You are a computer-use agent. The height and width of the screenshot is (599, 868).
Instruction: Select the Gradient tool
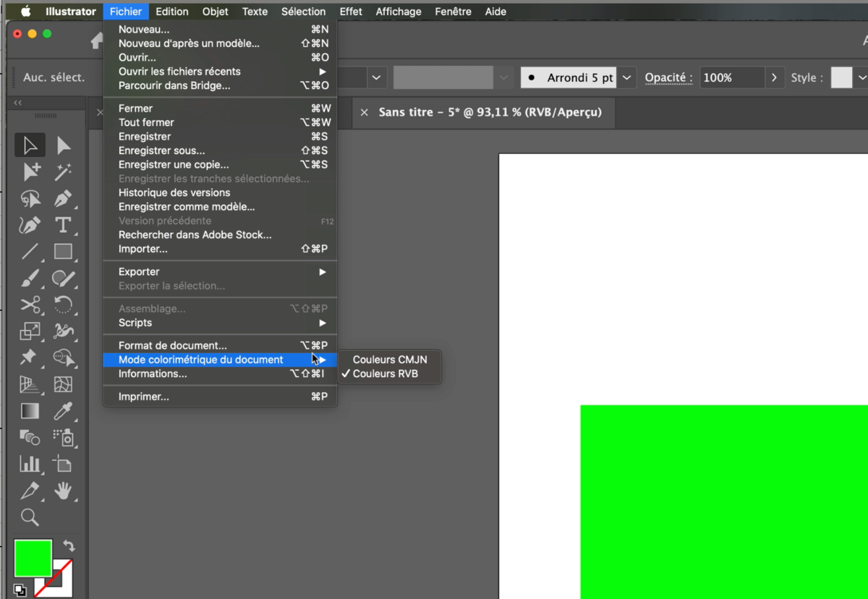[x=30, y=411]
